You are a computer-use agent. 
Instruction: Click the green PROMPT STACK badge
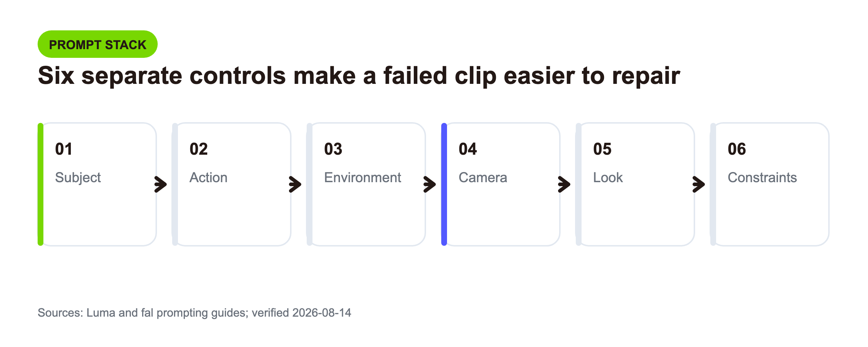pyautogui.click(x=98, y=44)
